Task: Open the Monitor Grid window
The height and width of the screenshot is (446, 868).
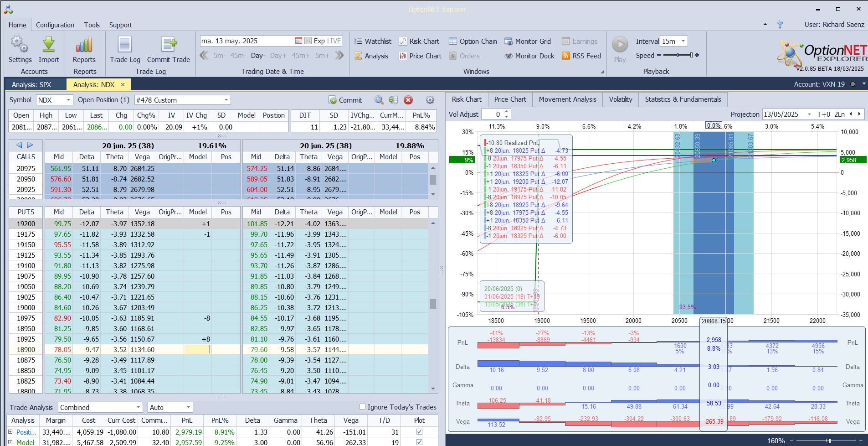Action: pyautogui.click(x=528, y=41)
